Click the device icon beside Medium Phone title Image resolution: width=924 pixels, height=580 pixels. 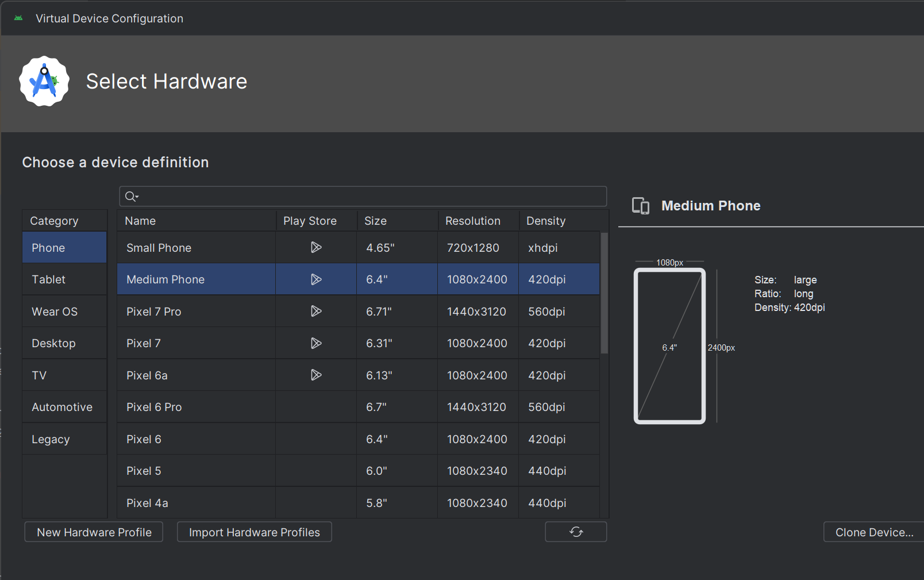pos(641,205)
